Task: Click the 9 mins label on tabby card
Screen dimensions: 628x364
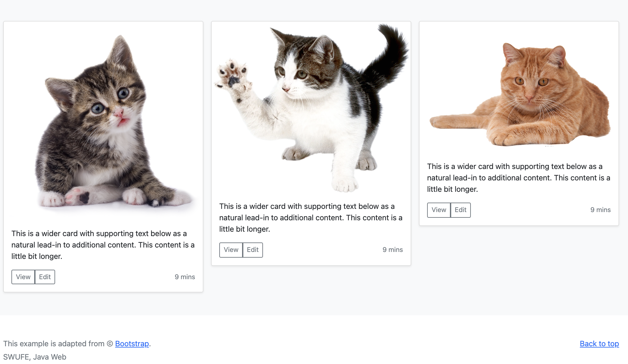Action: point(185,277)
